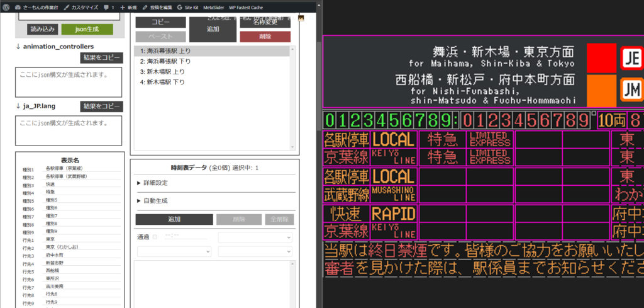
Task: Click the red color square beside JE
Action: (601, 58)
